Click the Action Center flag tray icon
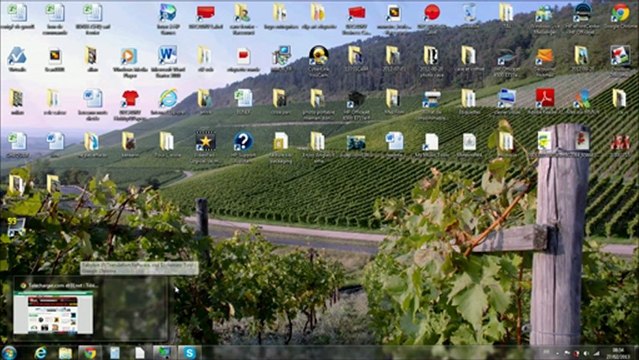 pos(567,353)
